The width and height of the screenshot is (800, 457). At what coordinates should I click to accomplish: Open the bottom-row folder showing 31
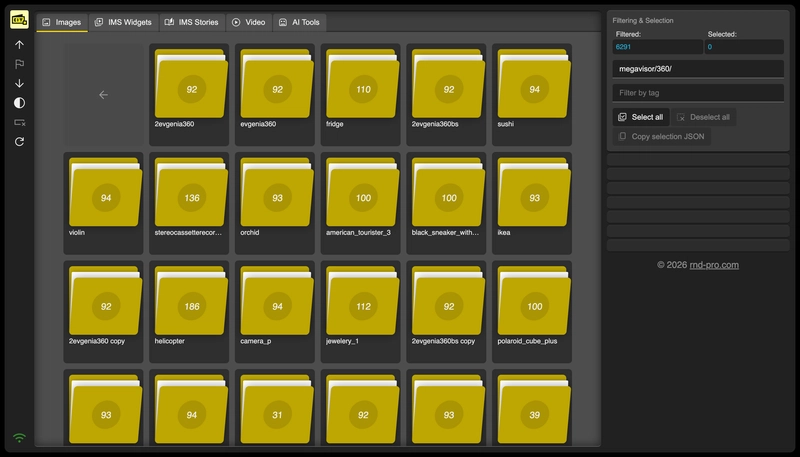[275, 409]
